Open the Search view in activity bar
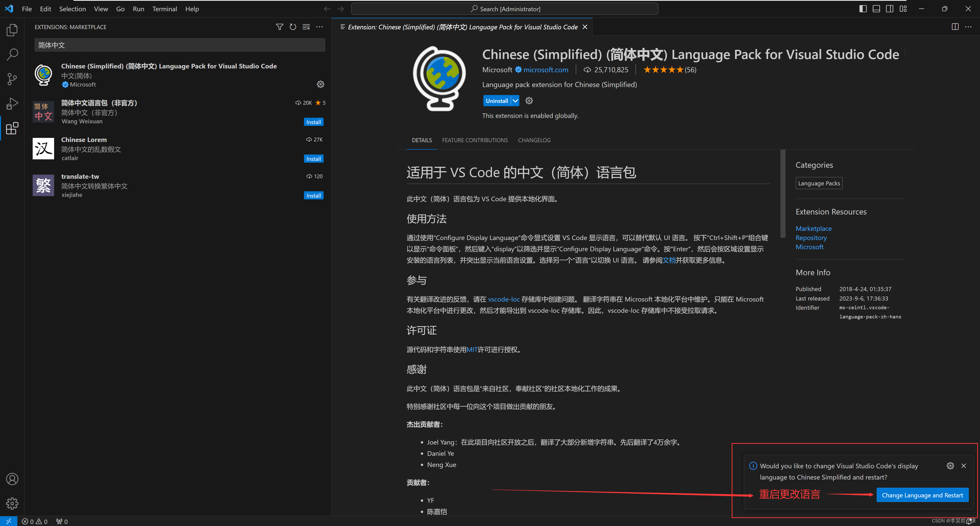Screen dimensions: 980x526 click(12, 54)
